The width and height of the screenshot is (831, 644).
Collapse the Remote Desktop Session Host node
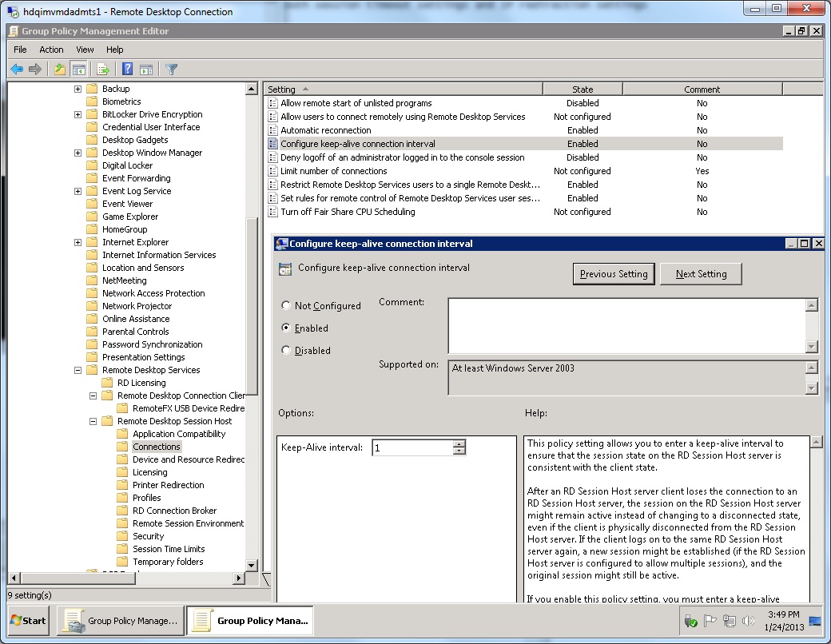point(93,421)
